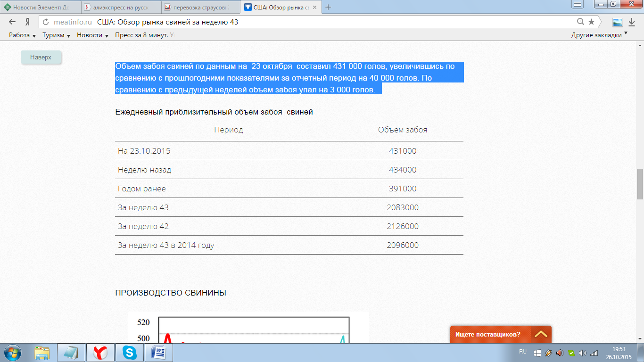The height and width of the screenshot is (362, 644).
Task: Open a new tab with plus button
Action: [x=329, y=7]
